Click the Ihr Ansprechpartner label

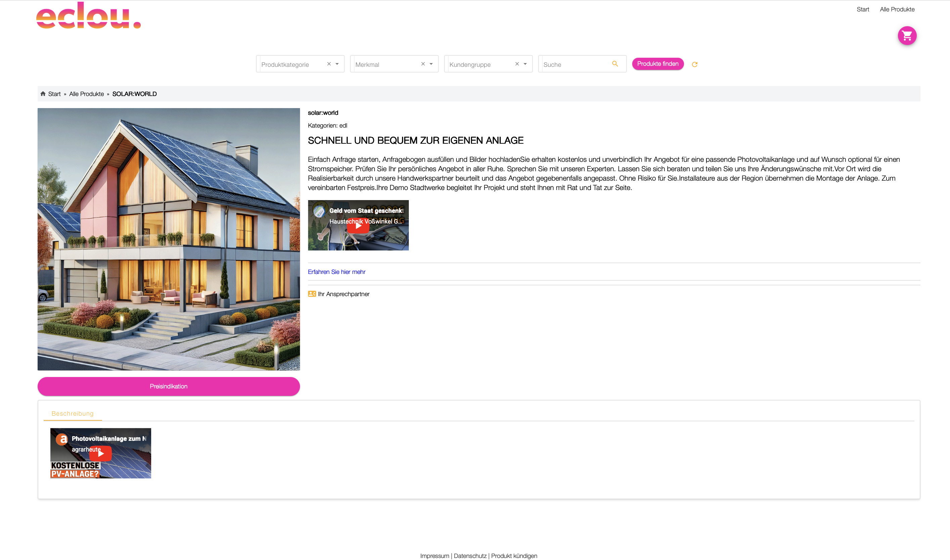click(343, 294)
